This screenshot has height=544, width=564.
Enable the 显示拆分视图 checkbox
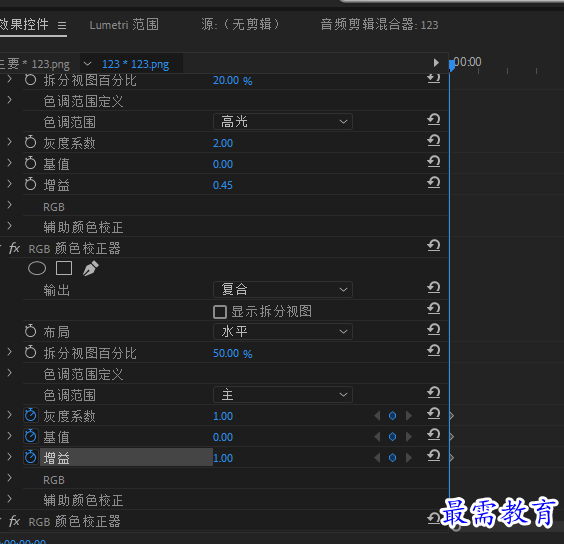tap(220, 312)
